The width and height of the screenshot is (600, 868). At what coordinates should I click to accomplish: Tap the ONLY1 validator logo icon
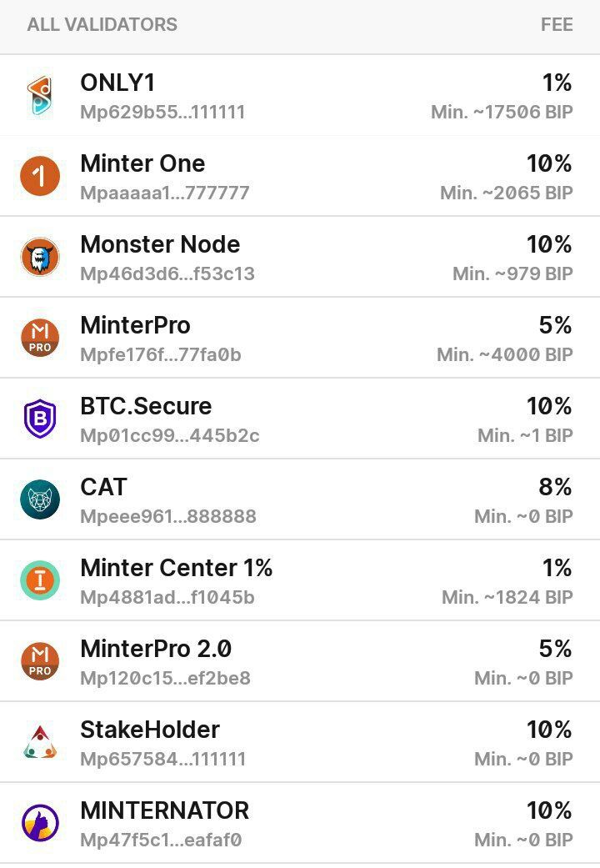(40, 95)
